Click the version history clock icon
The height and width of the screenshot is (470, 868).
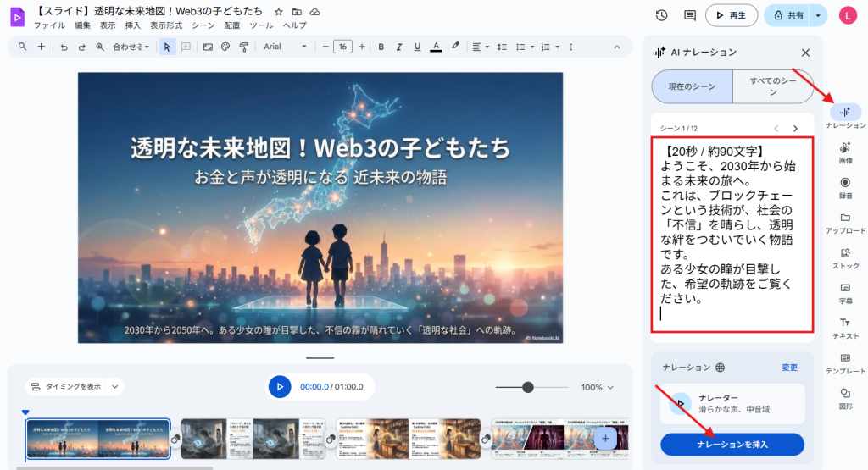pyautogui.click(x=661, y=15)
